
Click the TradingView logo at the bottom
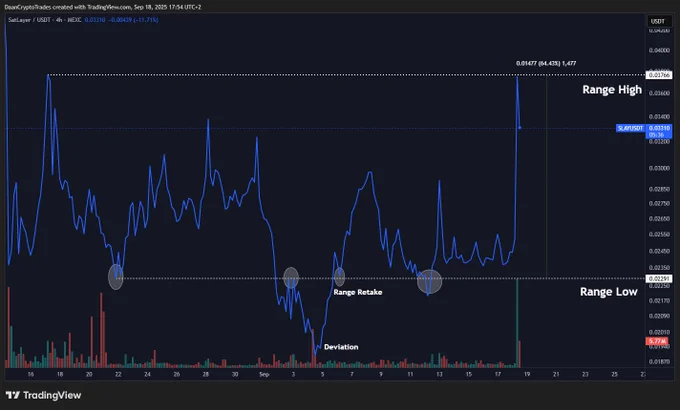point(43,395)
